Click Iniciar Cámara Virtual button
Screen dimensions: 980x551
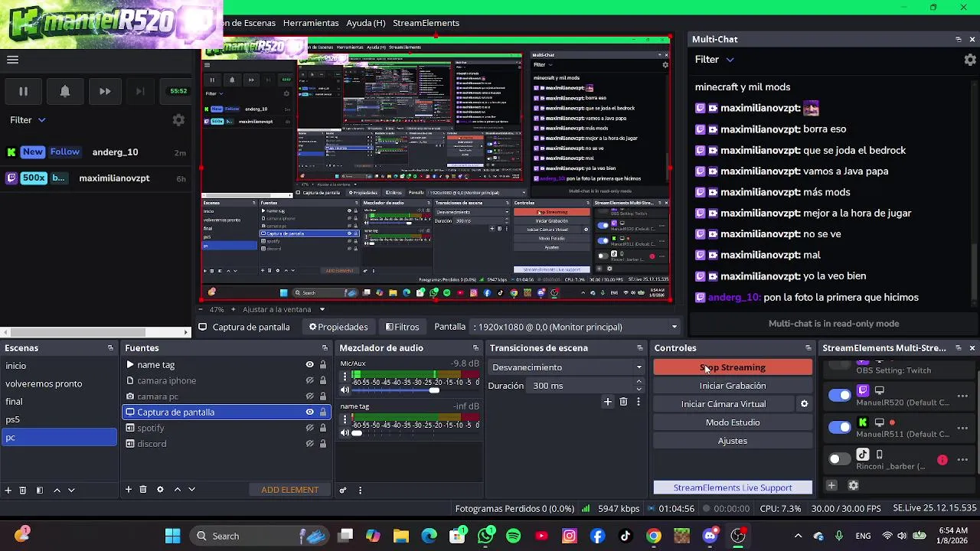click(x=724, y=404)
